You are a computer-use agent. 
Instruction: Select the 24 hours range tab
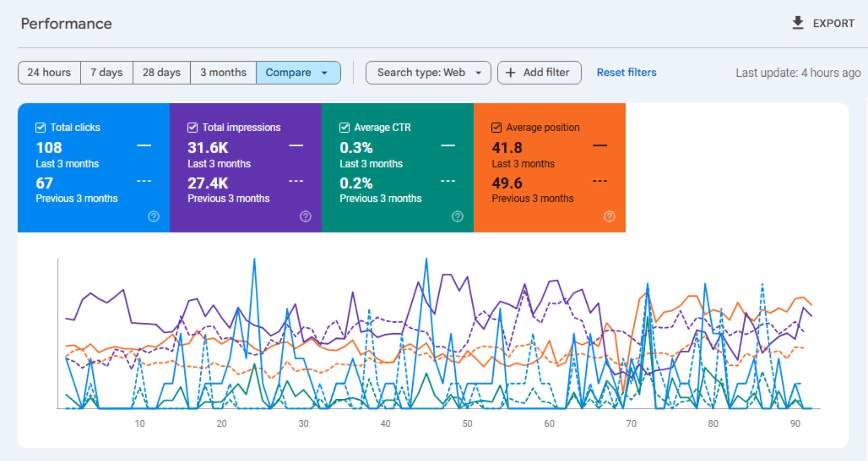pos(49,73)
